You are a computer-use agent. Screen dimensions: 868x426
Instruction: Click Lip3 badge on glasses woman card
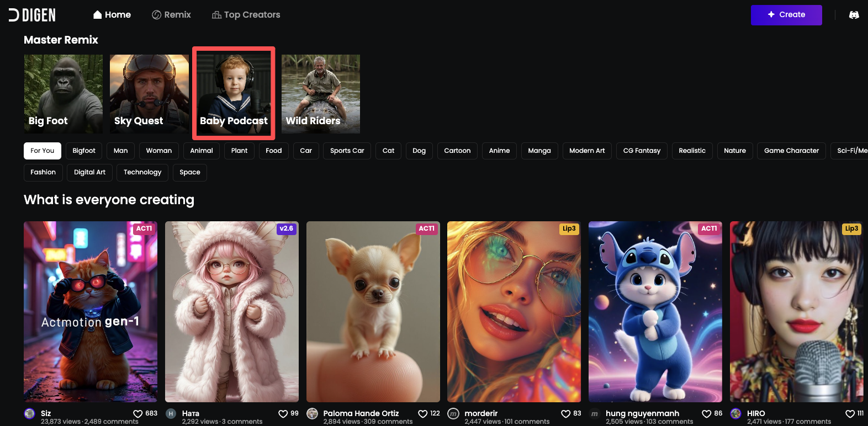569,228
